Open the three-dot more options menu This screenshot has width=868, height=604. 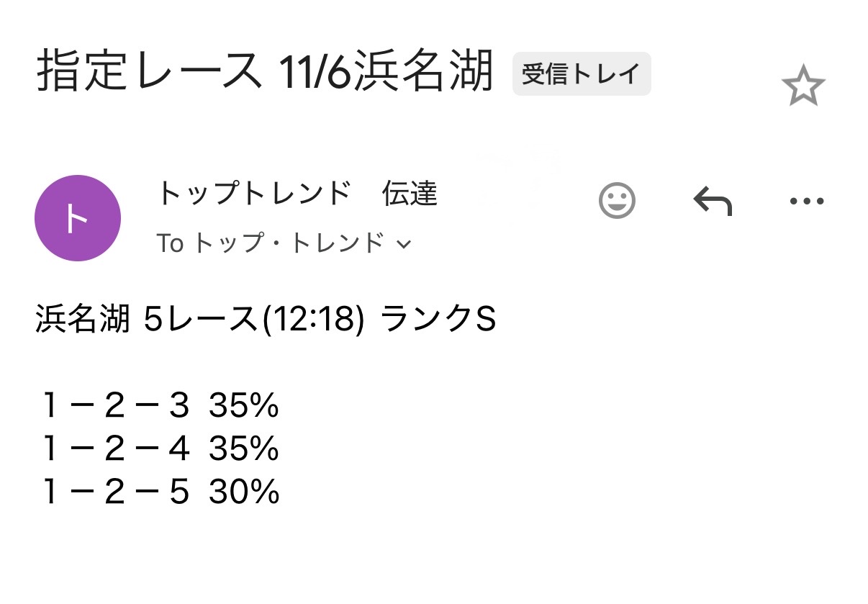(x=806, y=201)
